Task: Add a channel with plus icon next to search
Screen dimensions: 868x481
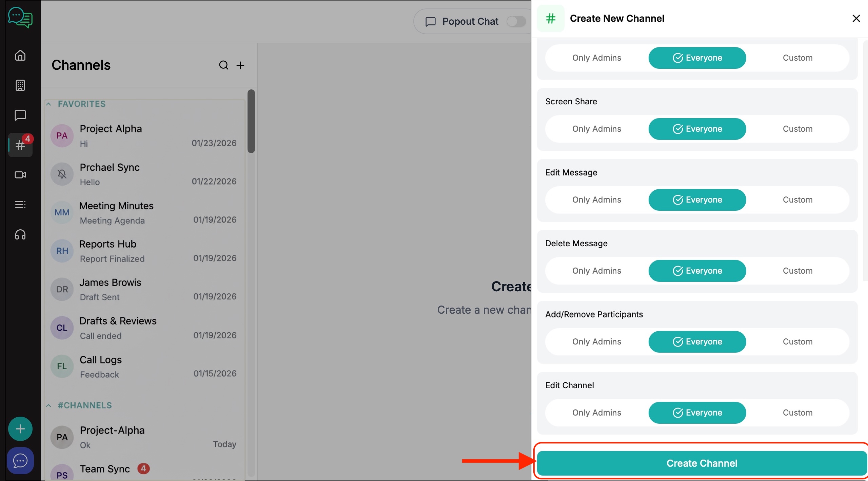Action: (240, 65)
